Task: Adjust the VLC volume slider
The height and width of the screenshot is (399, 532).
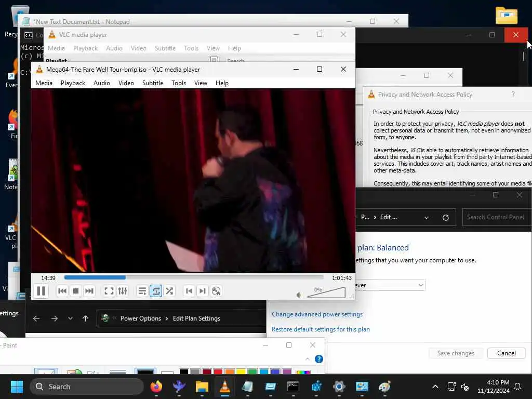Action: pyautogui.click(x=326, y=292)
